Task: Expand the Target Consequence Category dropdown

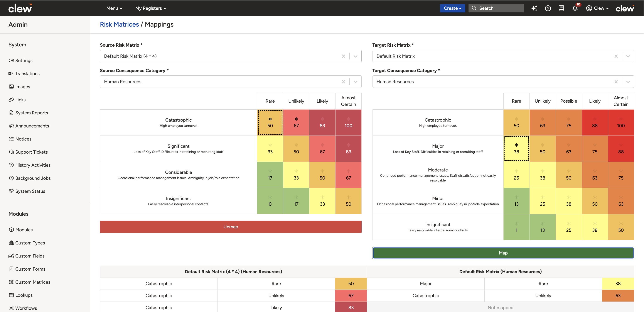Action: [628, 82]
